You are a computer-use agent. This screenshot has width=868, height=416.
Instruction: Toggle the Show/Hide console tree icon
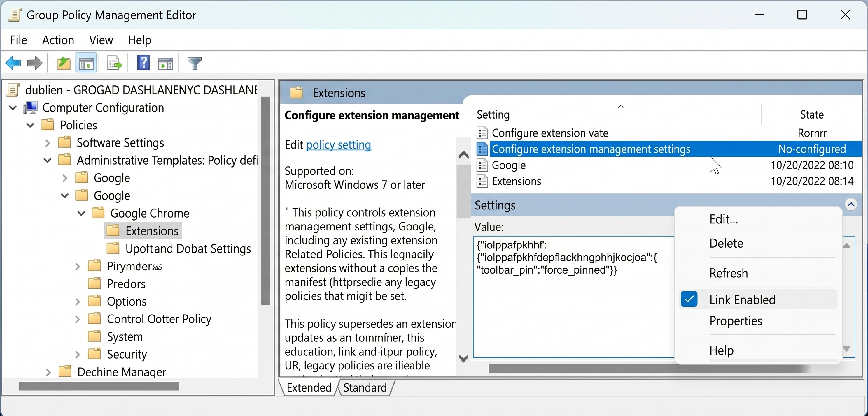tap(86, 63)
